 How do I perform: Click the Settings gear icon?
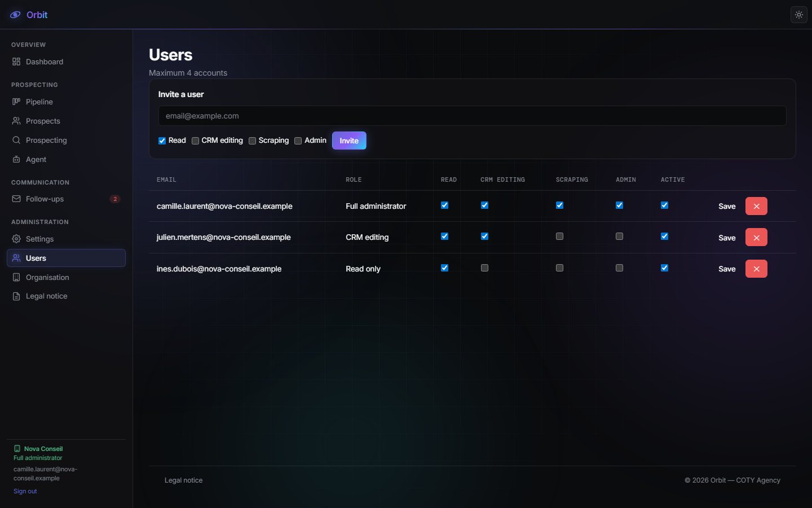pyautogui.click(x=16, y=239)
